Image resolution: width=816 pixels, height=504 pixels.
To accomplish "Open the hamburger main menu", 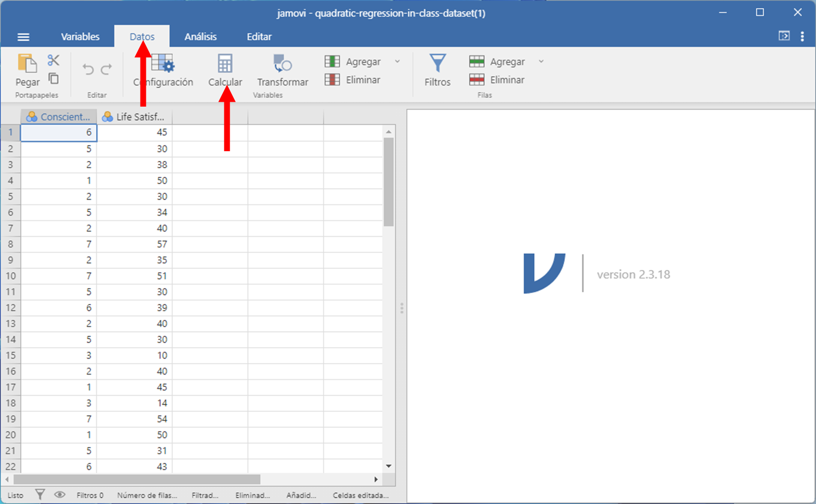I will pos(23,37).
